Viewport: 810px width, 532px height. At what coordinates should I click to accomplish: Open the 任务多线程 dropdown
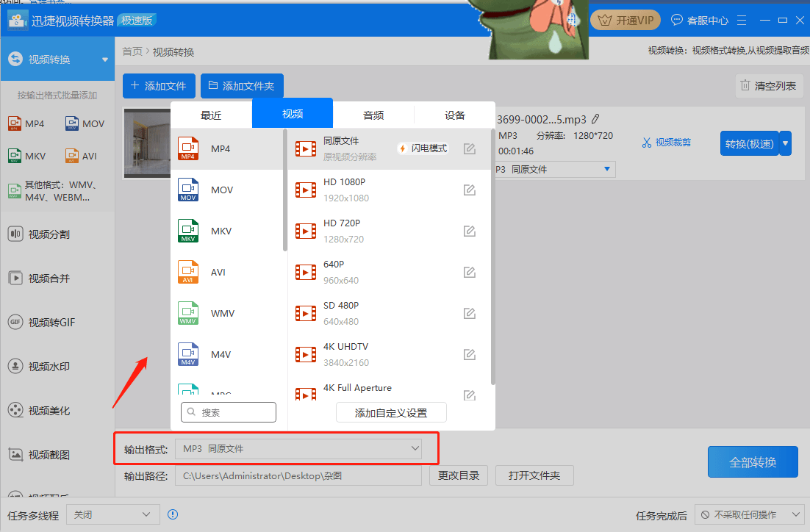112,515
